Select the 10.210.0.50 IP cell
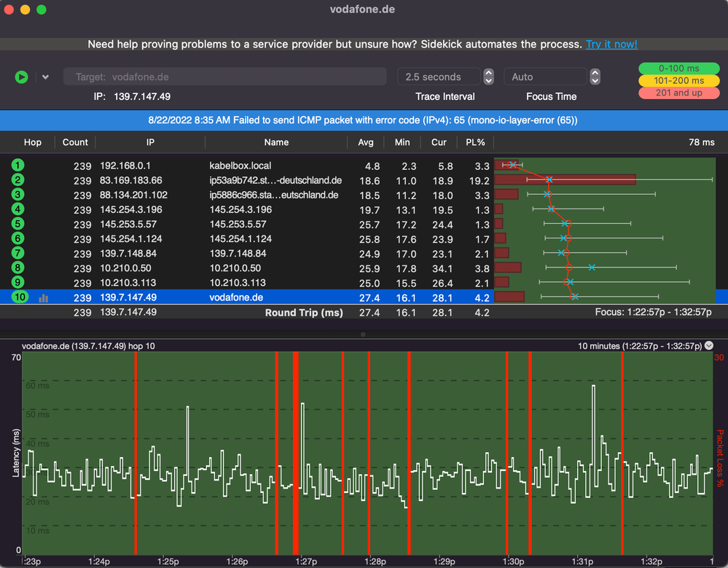Viewport: 728px width, 568px height. [x=125, y=268]
